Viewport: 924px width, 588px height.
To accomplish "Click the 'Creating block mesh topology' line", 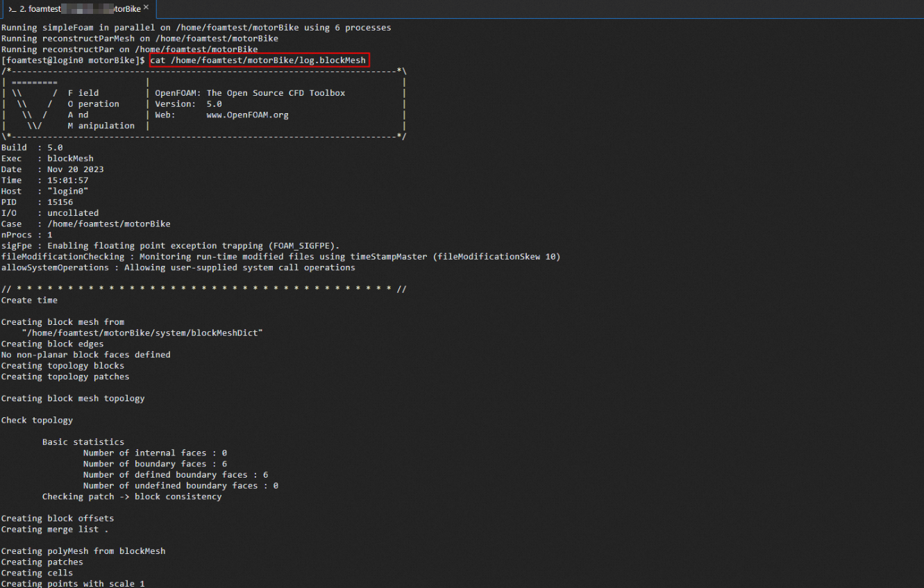I will pyautogui.click(x=73, y=398).
